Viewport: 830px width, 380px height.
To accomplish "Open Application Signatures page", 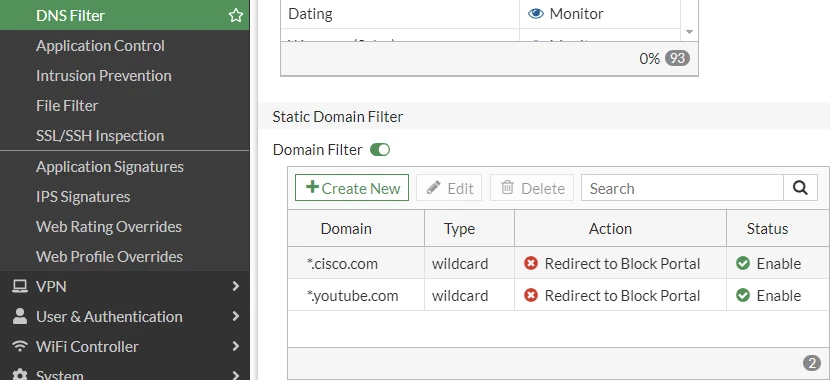I will coord(110,167).
